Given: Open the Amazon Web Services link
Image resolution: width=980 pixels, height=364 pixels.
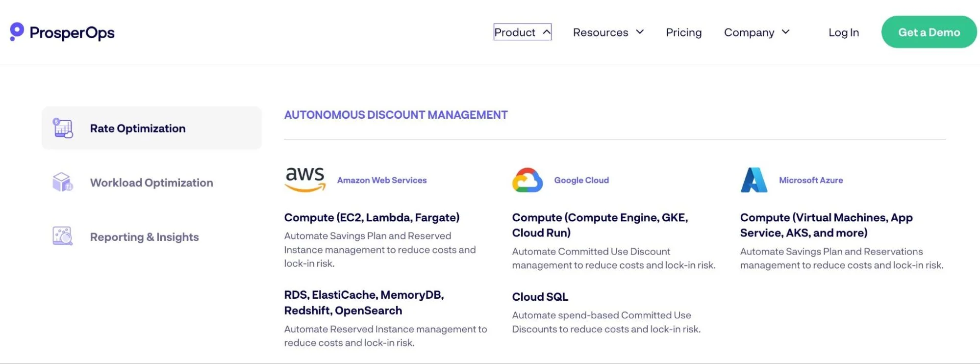Looking at the screenshot, I should point(382,180).
